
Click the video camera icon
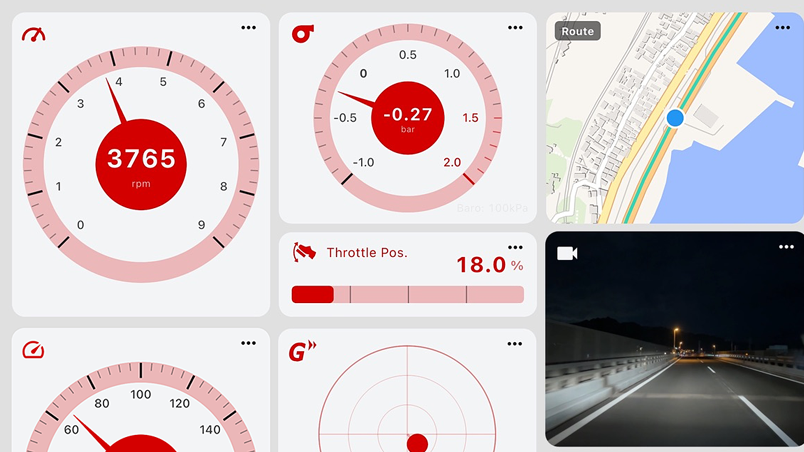[x=567, y=253]
